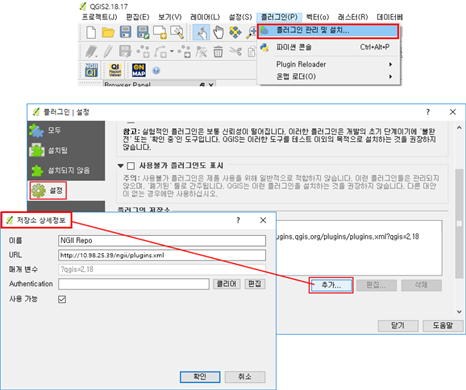The image size is (466, 390).
Task: Click the cut features scissors icon
Action: tap(235, 52)
